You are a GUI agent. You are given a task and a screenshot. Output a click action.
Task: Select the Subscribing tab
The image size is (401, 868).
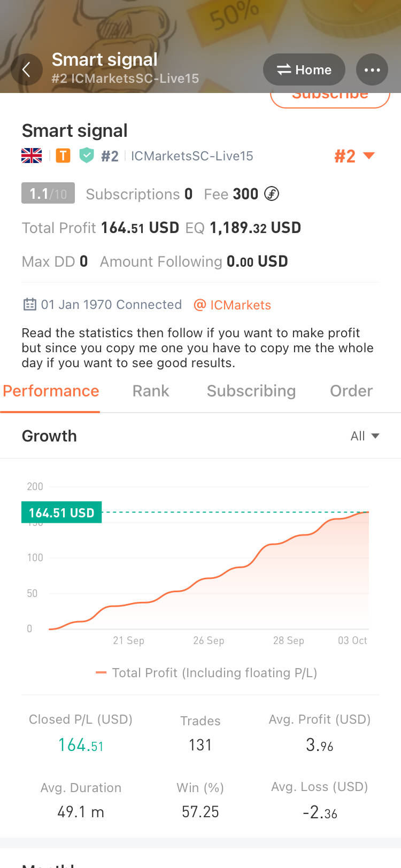251,391
